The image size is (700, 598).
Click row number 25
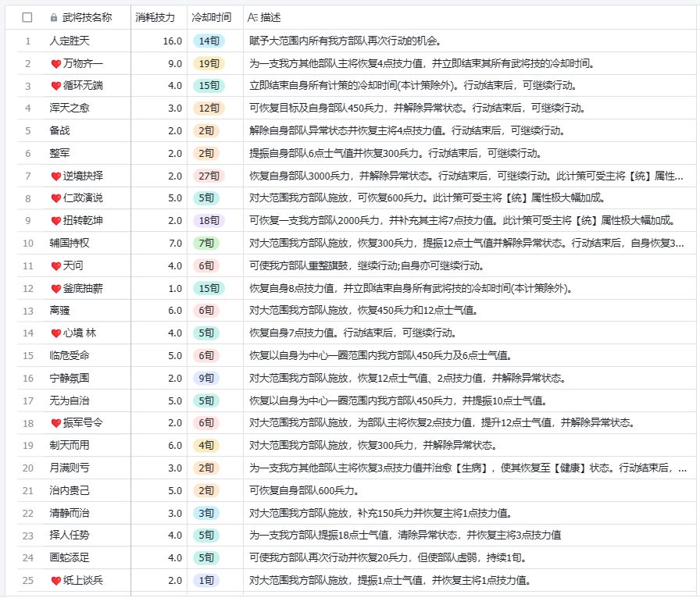pyautogui.click(x=27, y=581)
